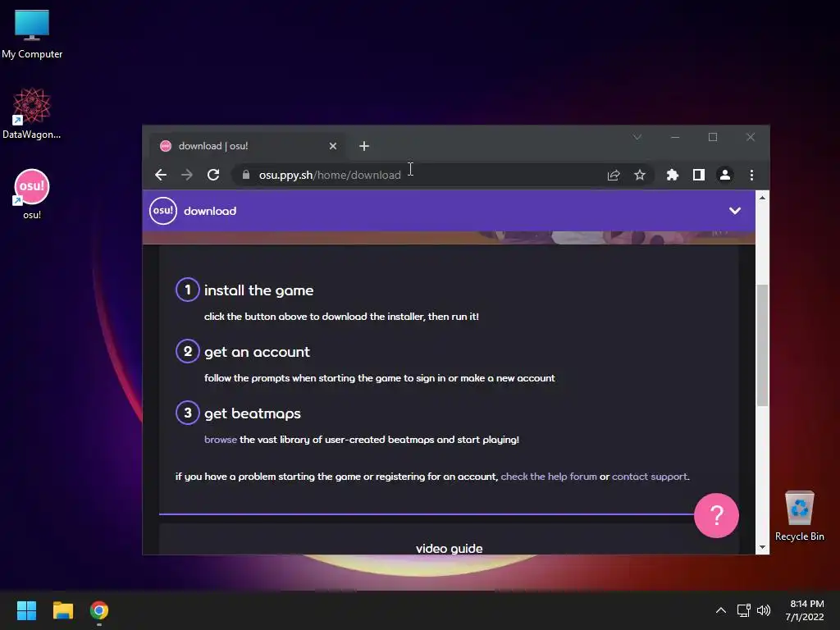This screenshot has height=630, width=840.
Task: Launch File Explorer from the taskbar
Action: pos(62,610)
